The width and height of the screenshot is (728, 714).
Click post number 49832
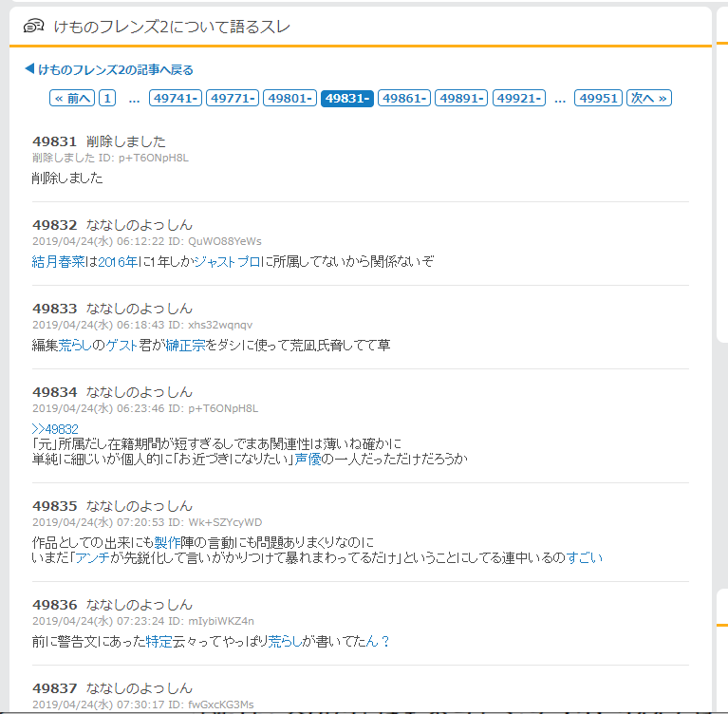coord(54,225)
